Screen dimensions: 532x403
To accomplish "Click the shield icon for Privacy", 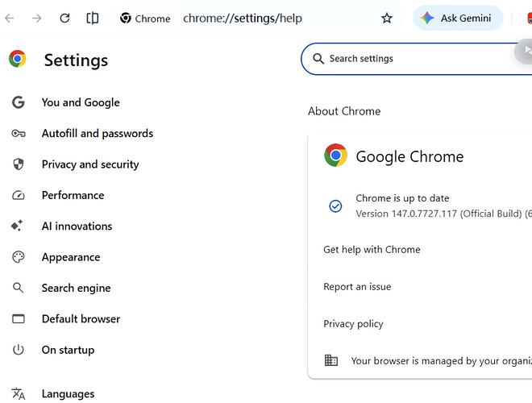I will [19, 164].
